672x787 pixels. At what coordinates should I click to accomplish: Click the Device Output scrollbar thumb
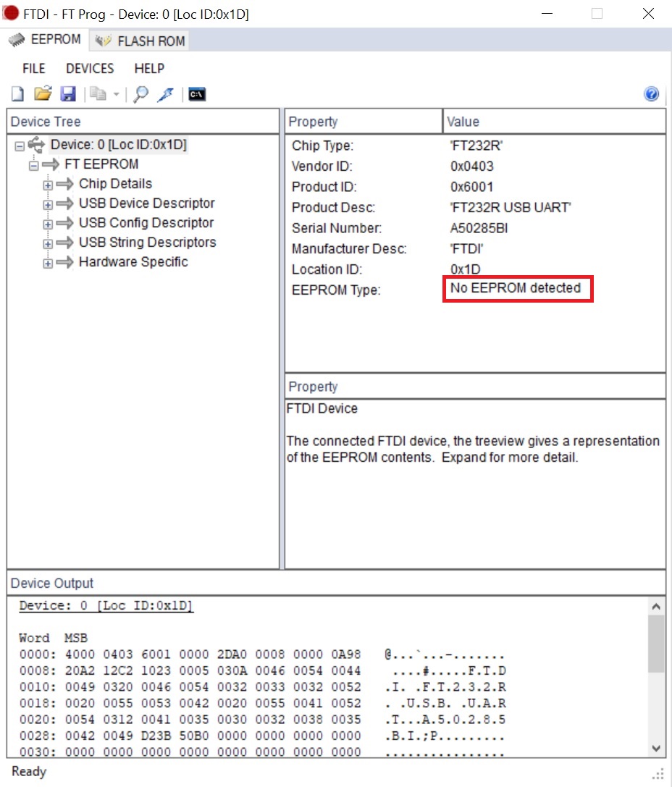point(655,644)
